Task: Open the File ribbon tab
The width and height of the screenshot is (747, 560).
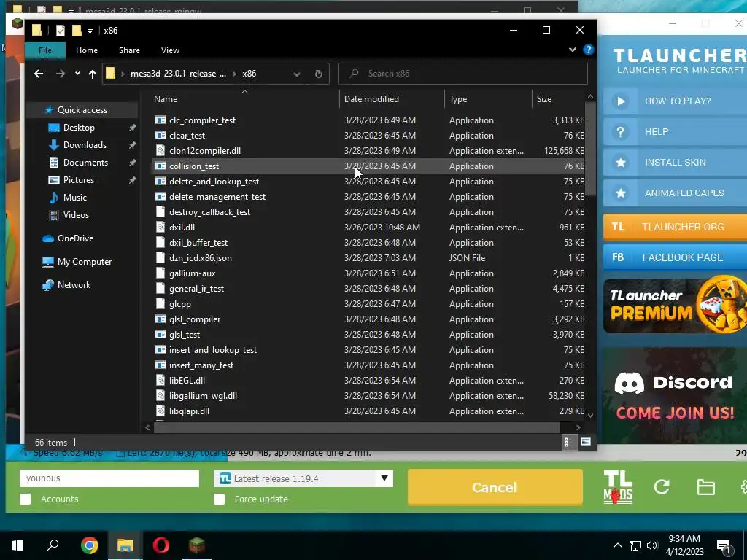Action: click(x=45, y=50)
